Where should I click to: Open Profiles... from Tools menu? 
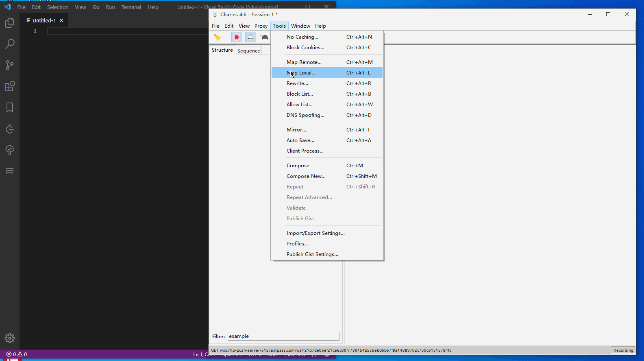click(327, 244)
